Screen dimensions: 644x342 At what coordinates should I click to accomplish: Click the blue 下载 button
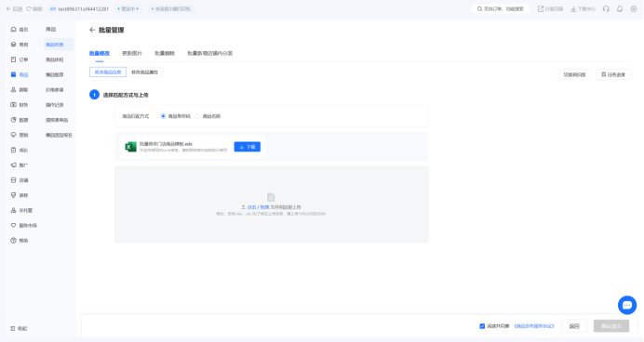click(x=248, y=147)
